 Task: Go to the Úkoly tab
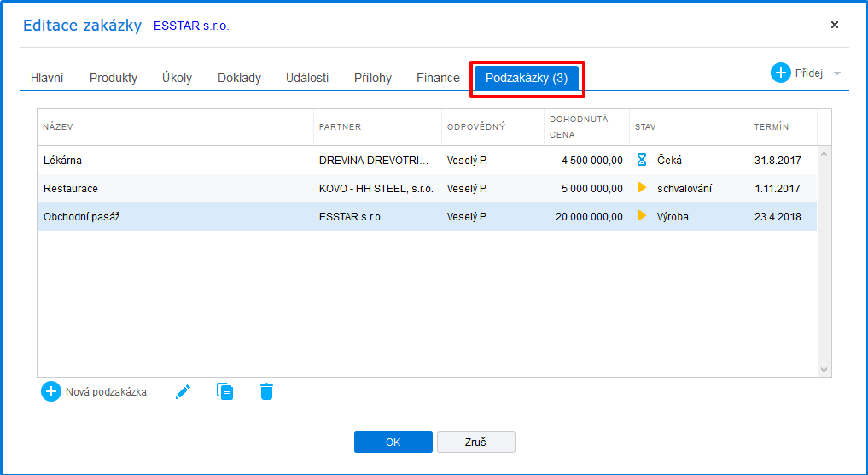click(x=178, y=78)
